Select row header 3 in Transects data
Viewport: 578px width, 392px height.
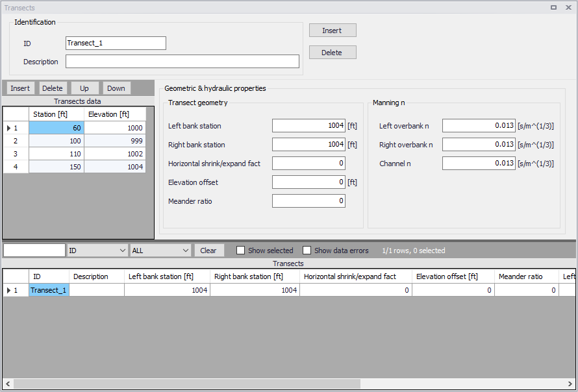point(16,154)
